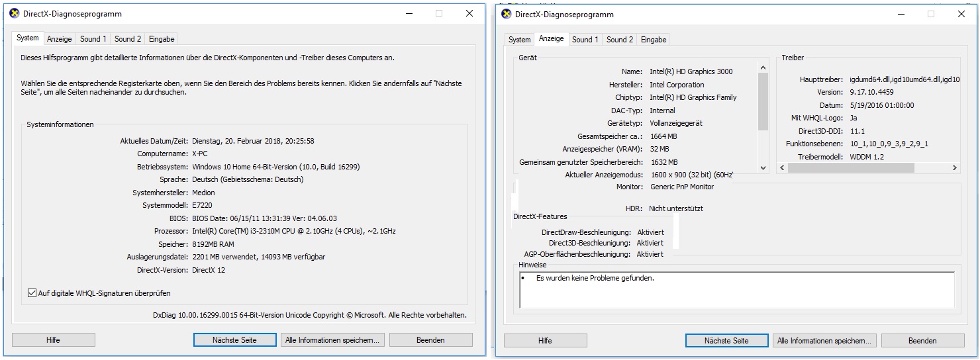Click DirectX icon in right window title bar
The image size is (980, 360).
pos(507,14)
